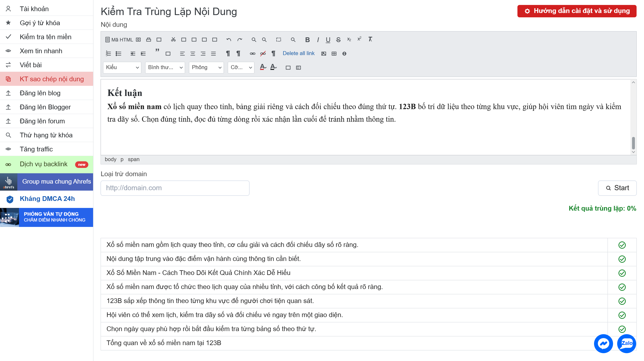Click the insert link chain icon
The width and height of the screenshot is (644, 361).
252,53
